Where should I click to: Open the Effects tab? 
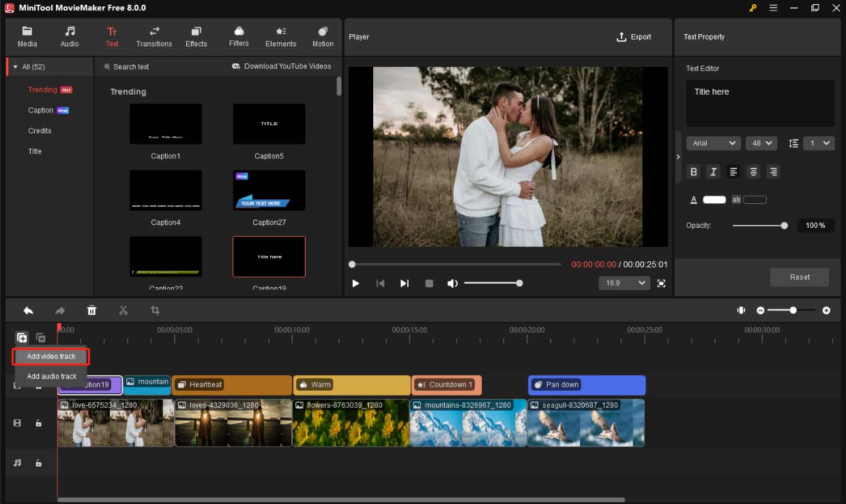196,37
